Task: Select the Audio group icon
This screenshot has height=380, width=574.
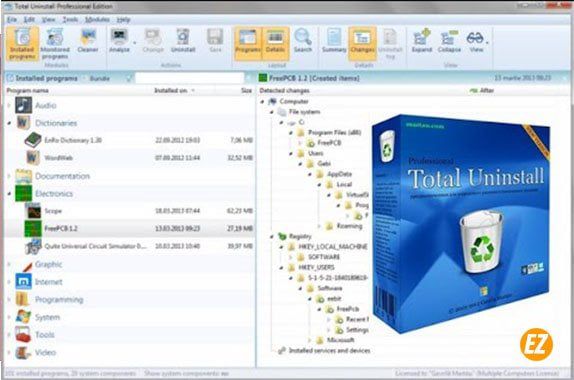Action: (23, 105)
